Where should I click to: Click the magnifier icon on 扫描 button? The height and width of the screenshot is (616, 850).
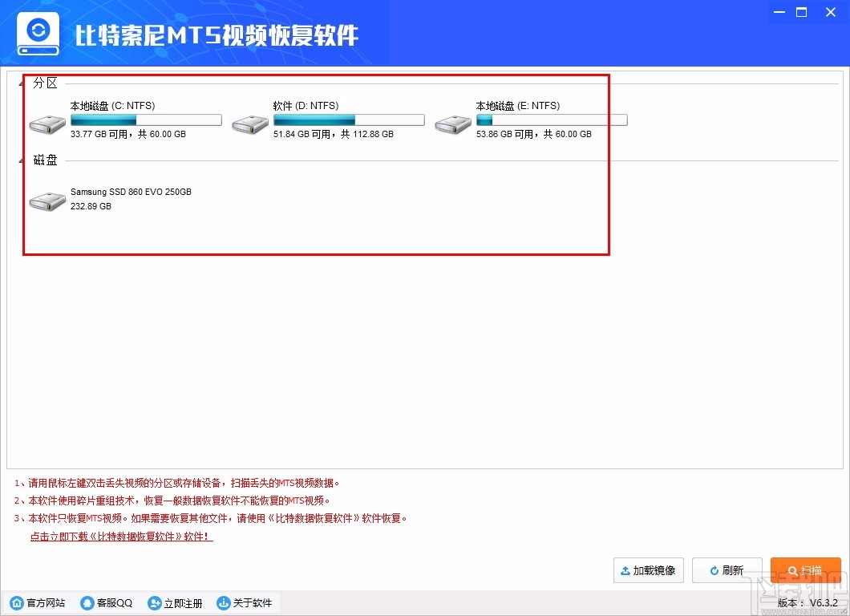[792, 570]
